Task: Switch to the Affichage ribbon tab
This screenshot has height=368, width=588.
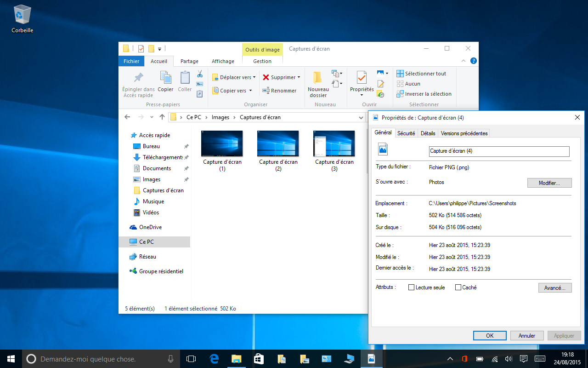Action: pos(223,61)
